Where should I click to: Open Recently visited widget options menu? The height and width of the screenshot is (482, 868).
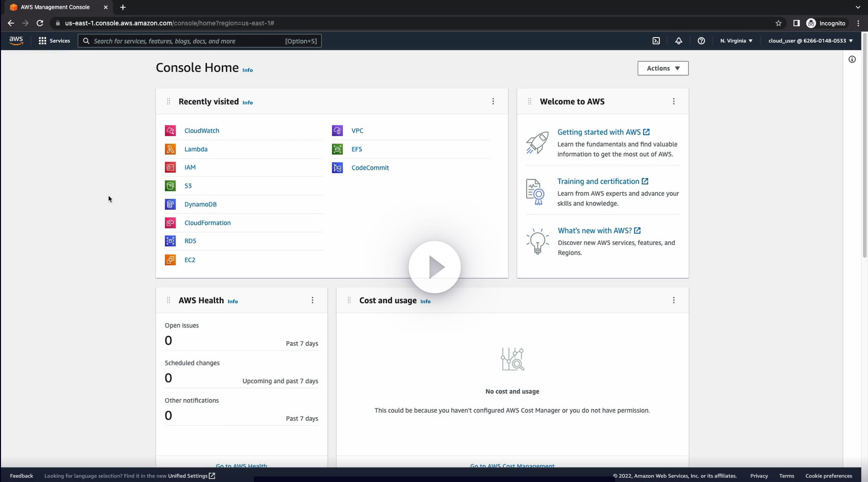pyautogui.click(x=493, y=101)
